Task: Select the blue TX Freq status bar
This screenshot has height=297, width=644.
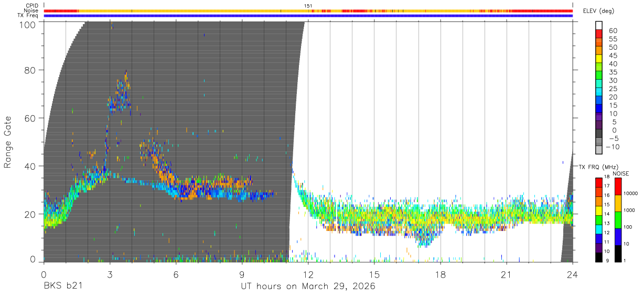Action: (x=308, y=16)
